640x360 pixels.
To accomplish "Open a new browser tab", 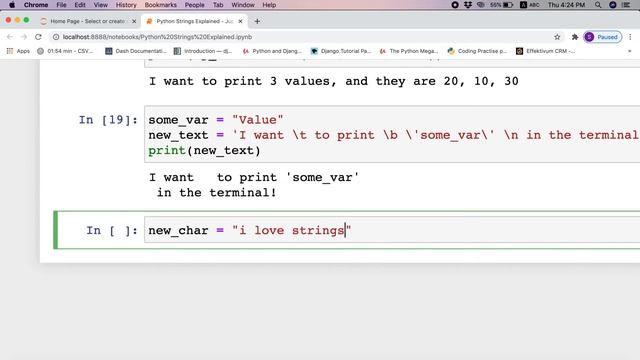I will [257, 21].
